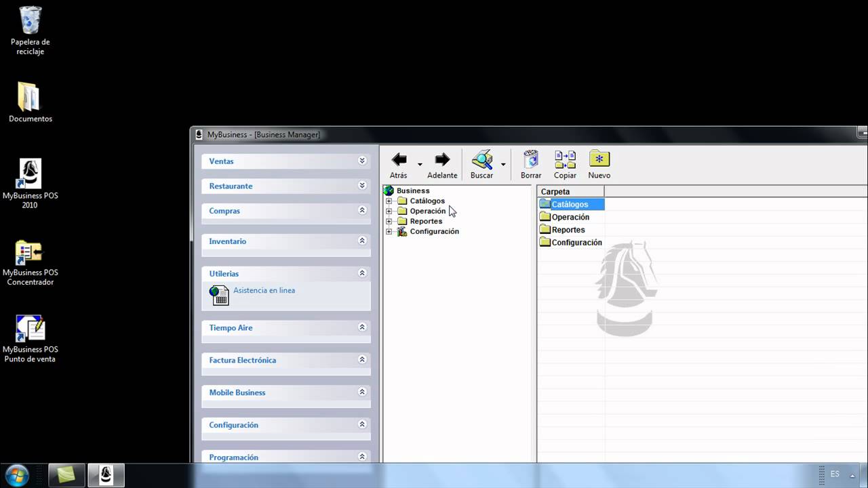Select the Configuración folder in the list
The height and width of the screenshot is (488, 868).
click(x=576, y=242)
